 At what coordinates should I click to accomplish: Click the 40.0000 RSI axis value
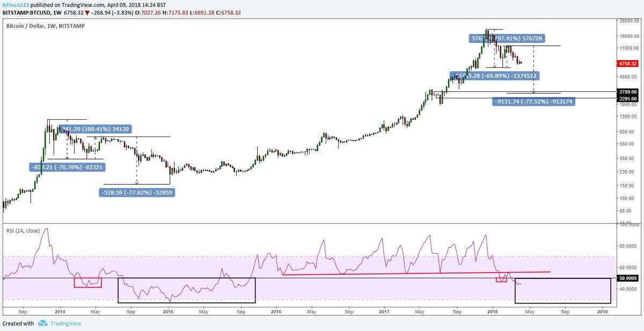pyautogui.click(x=627, y=289)
